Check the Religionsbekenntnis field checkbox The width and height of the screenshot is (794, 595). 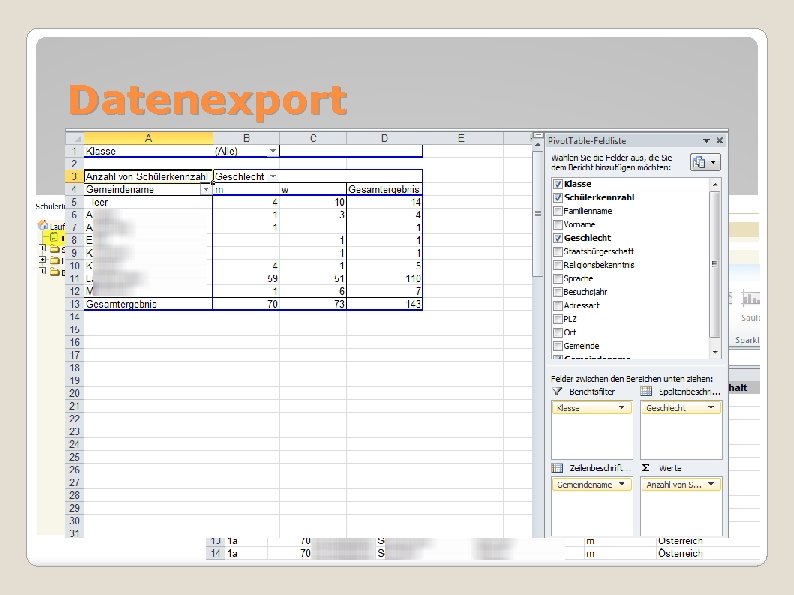click(x=558, y=265)
